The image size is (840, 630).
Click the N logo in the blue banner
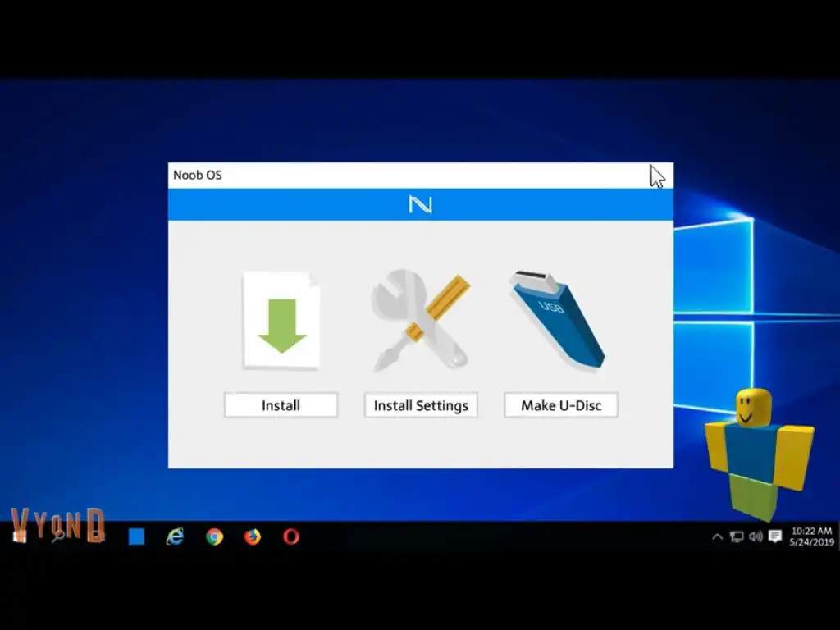coord(421,204)
